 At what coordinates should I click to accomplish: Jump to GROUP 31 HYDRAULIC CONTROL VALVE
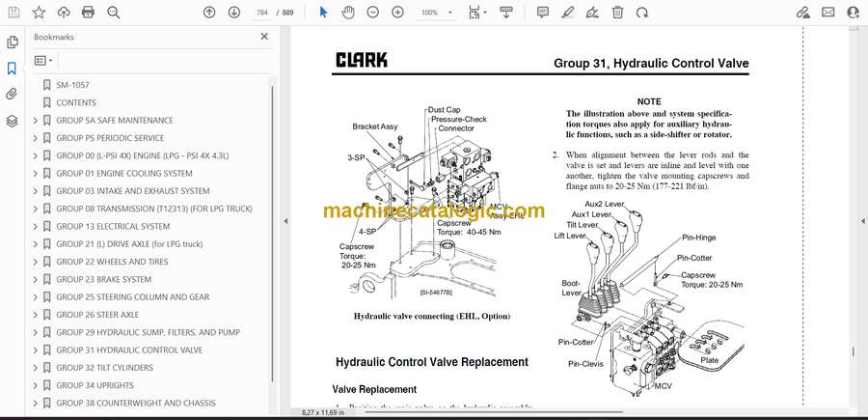point(129,350)
